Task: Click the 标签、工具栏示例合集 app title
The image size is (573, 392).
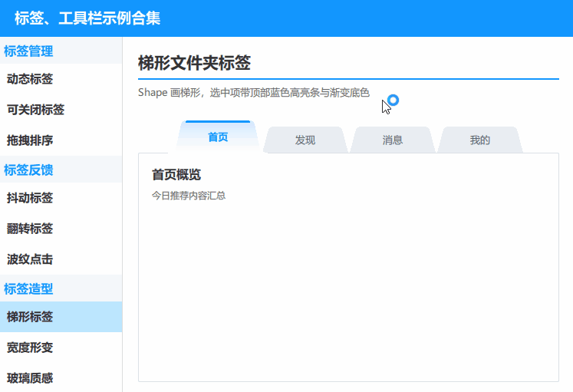Action: (x=87, y=18)
